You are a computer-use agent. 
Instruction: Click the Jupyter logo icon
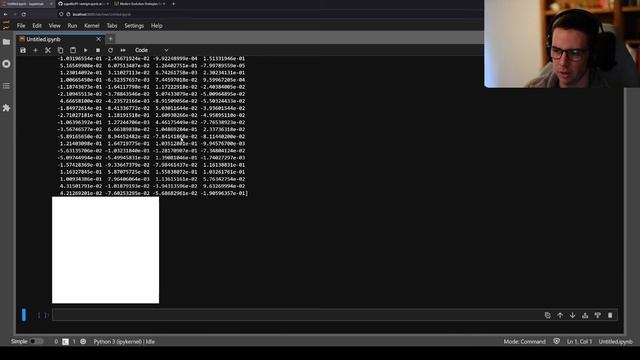(x=6, y=25)
